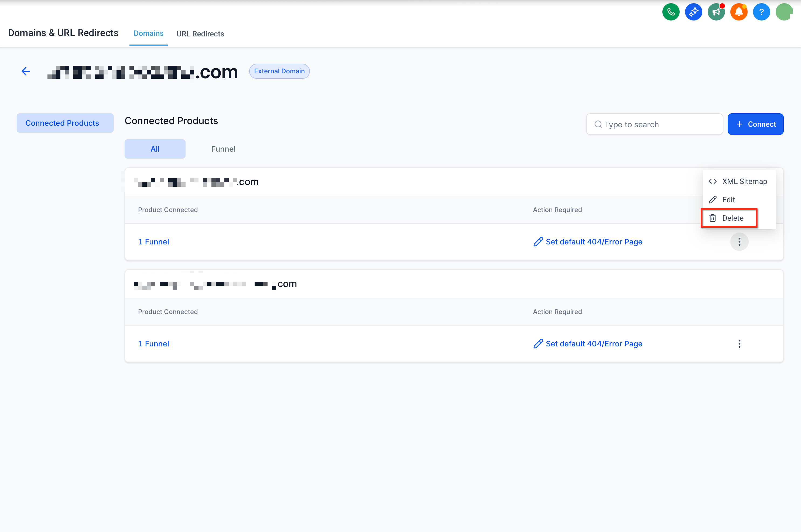
Task: Click the second card's blurred .com domain title
Action: click(215, 284)
